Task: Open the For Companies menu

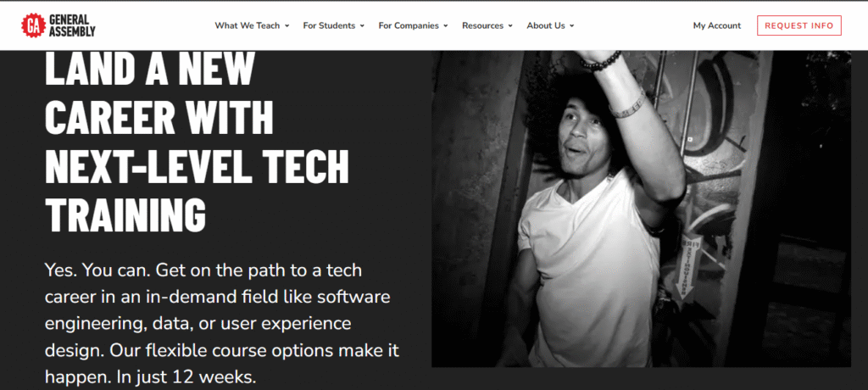Action: click(409, 25)
